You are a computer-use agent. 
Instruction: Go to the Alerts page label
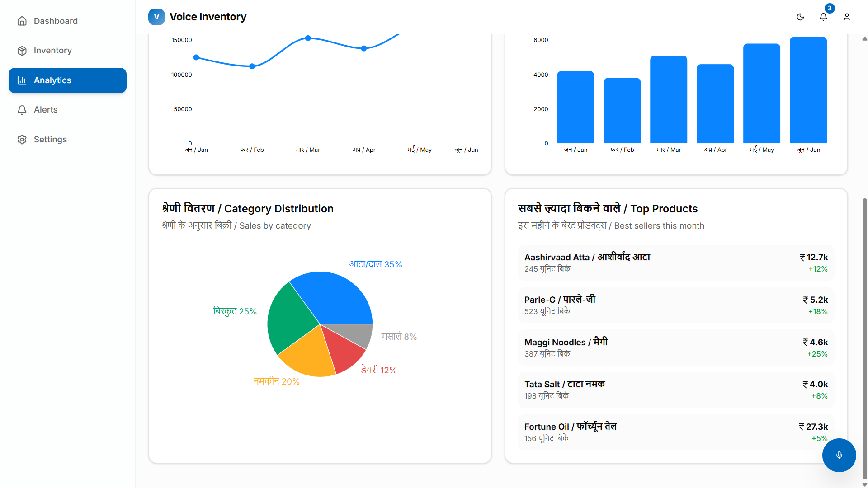coord(46,110)
